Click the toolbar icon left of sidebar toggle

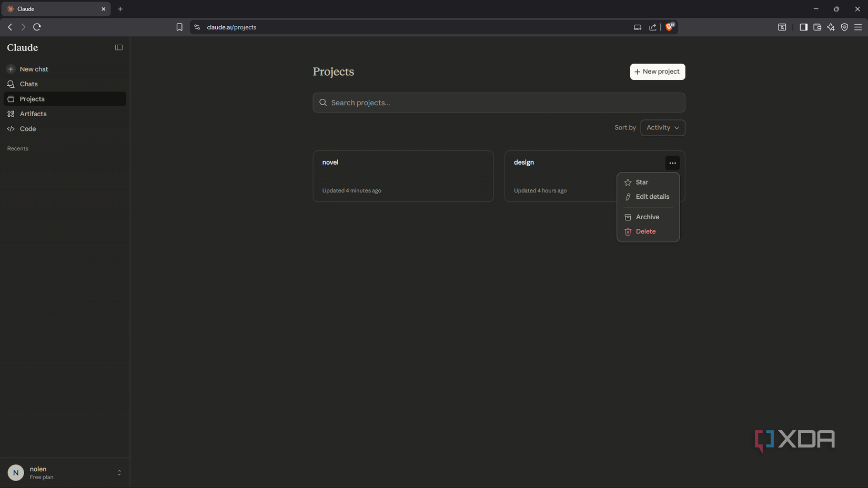click(782, 27)
